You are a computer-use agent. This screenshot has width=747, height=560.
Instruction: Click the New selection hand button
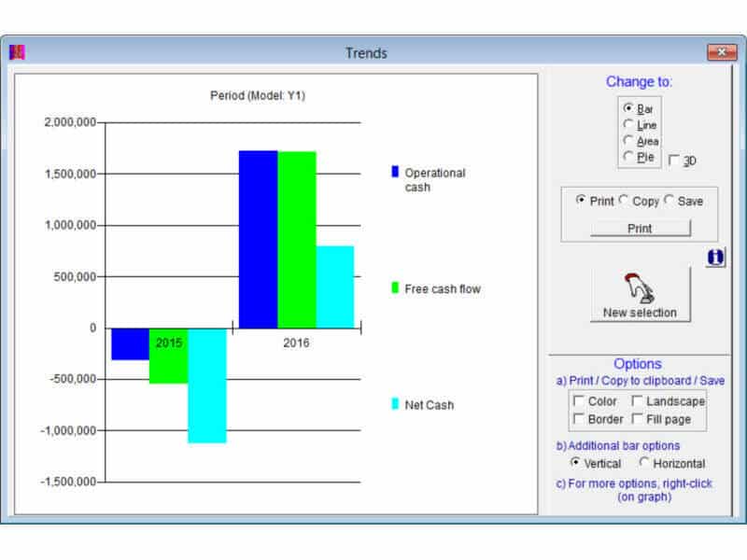pos(640,295)
